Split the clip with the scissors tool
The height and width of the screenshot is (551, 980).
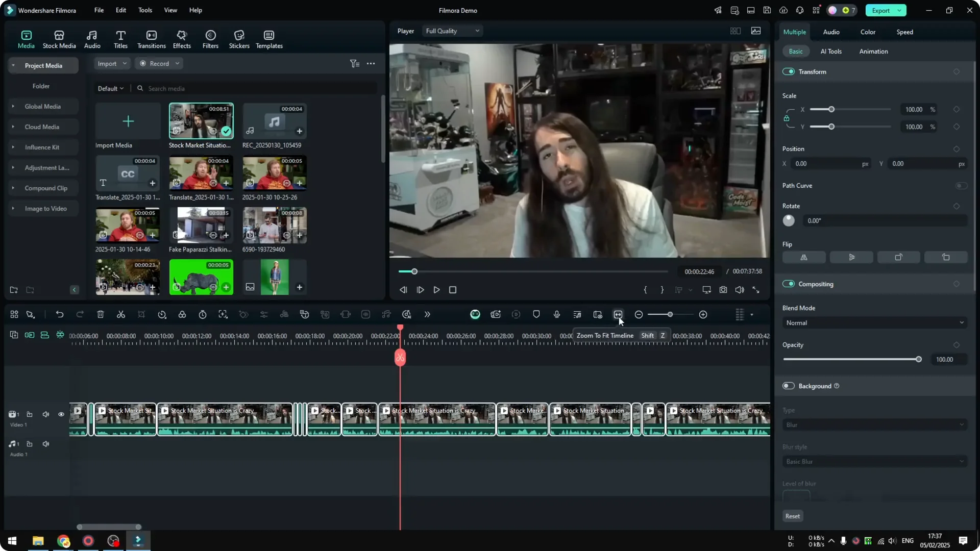coord(120,314)
